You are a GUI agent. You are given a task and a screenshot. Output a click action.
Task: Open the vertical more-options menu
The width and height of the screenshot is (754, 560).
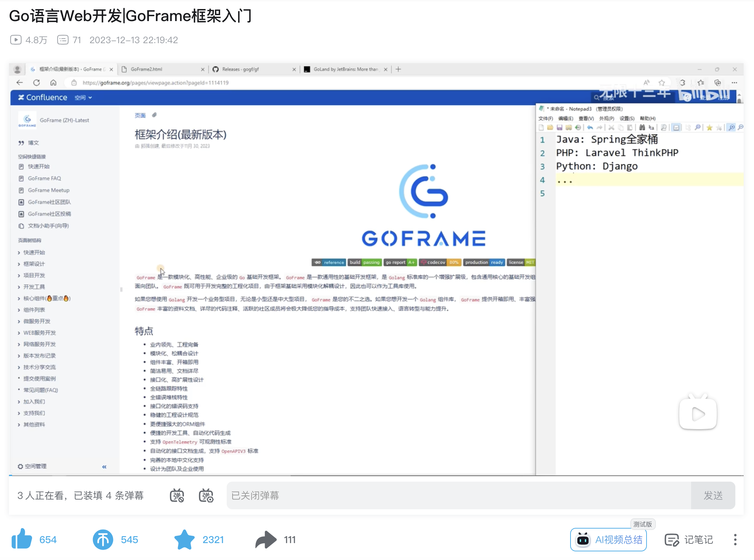[735, 540]
